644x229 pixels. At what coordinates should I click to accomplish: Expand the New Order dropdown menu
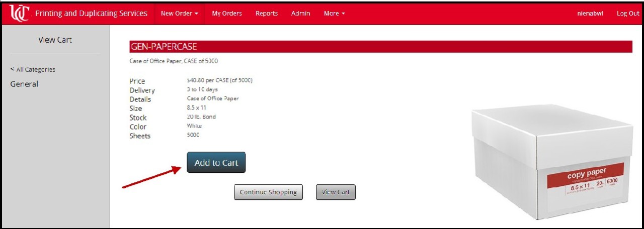[x=179, y=14]
